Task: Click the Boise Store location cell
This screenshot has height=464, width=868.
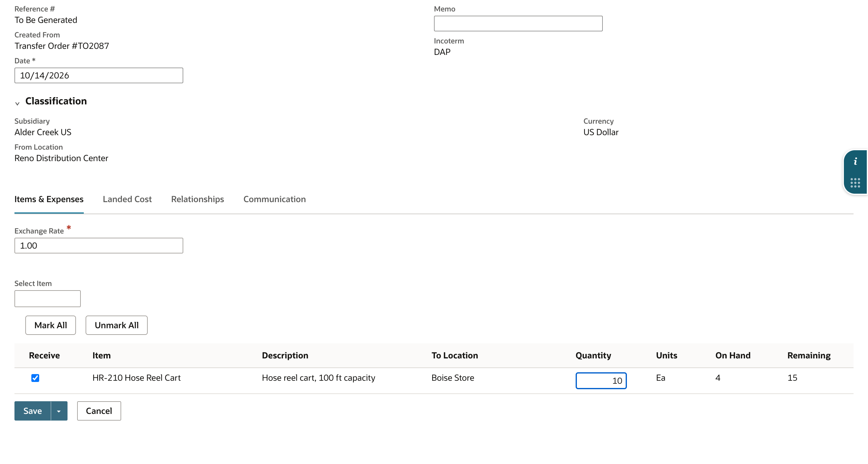Action: [x=453, y=378]
